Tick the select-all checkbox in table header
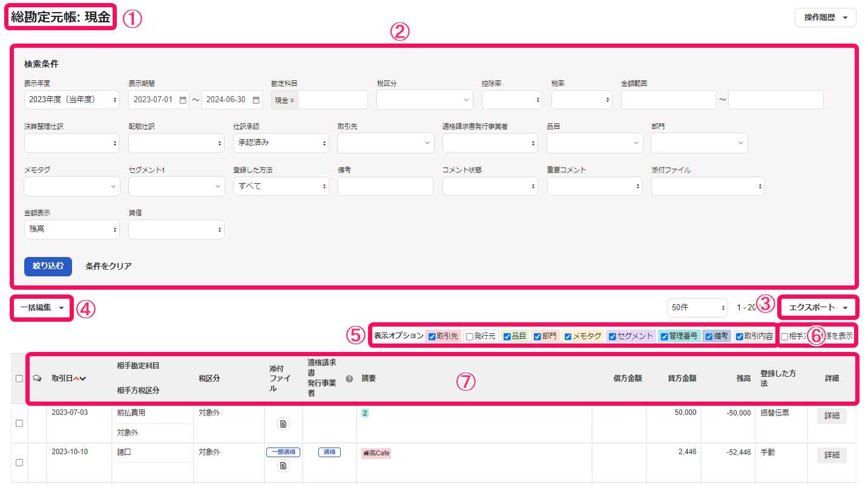The height and width of the screenshot is (485, 868). point(19,379)
